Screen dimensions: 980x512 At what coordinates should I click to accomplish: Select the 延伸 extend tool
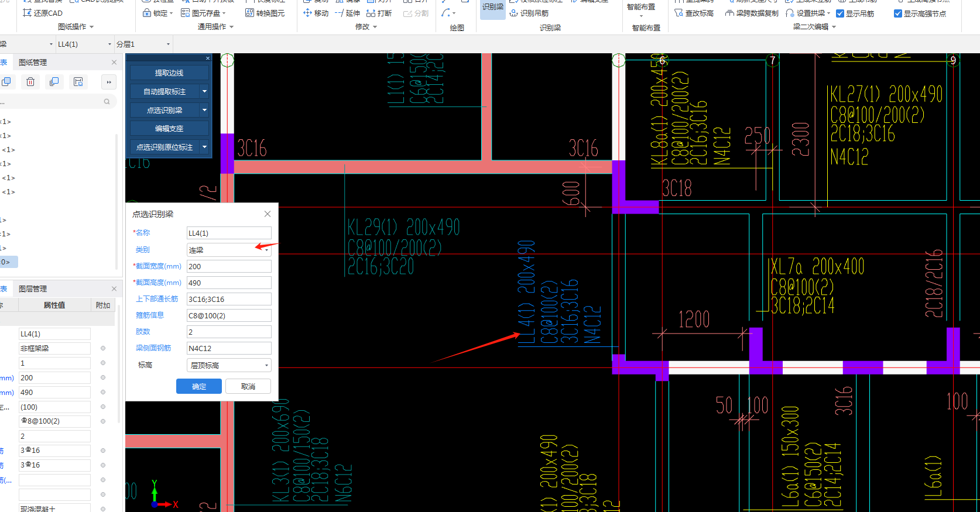[x=347, y=13]
